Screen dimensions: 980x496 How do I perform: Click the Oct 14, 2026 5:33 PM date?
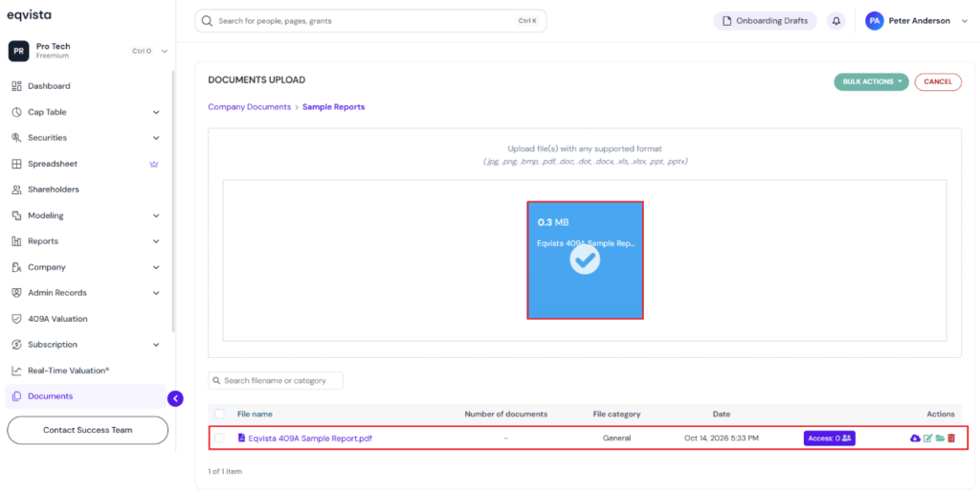[722, 439]
